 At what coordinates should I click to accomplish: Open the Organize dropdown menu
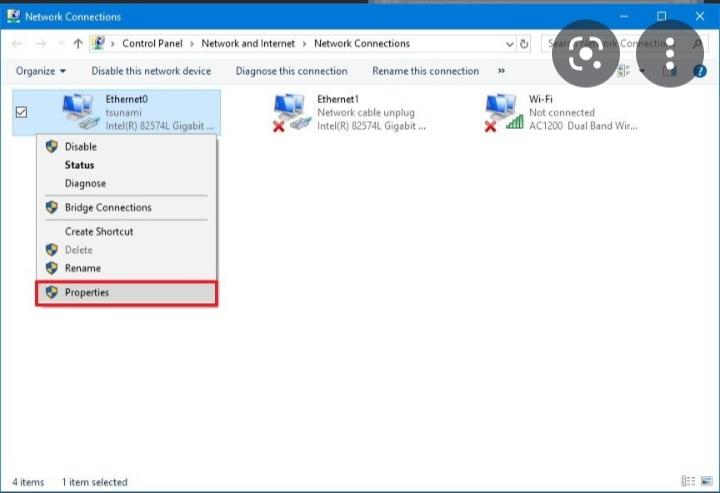(41, 71)
